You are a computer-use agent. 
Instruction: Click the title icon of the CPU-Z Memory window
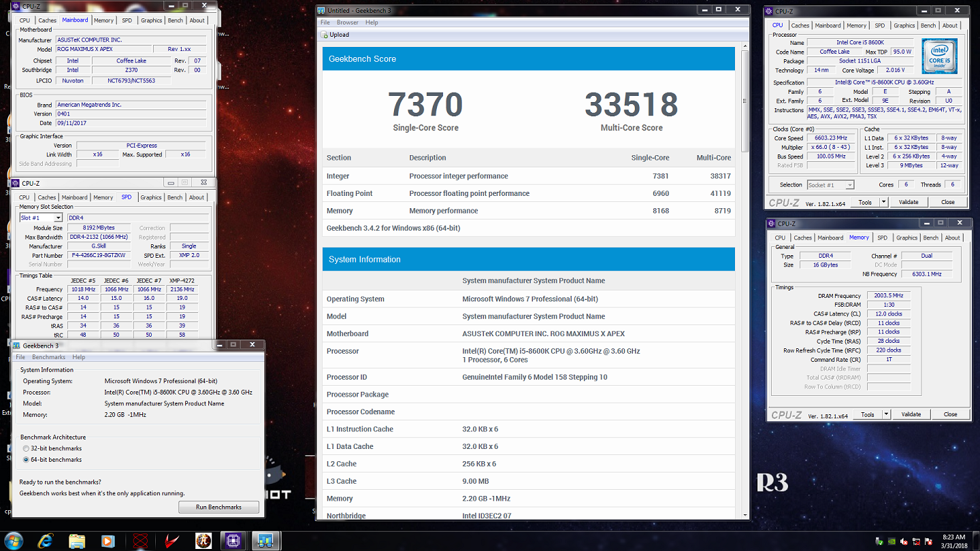click(x=771, y=223)
